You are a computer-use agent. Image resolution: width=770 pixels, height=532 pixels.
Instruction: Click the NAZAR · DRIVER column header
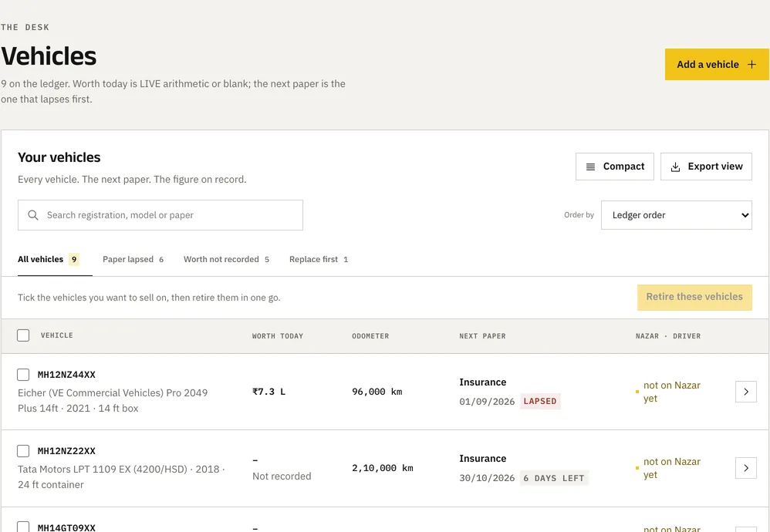[668, 336]
